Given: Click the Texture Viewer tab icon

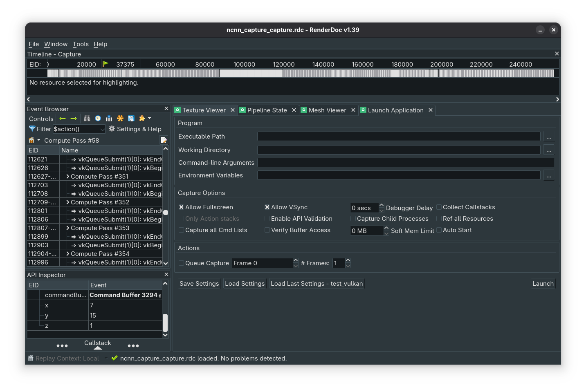Looking at the screenshot, I should click(x=177, y=110).
